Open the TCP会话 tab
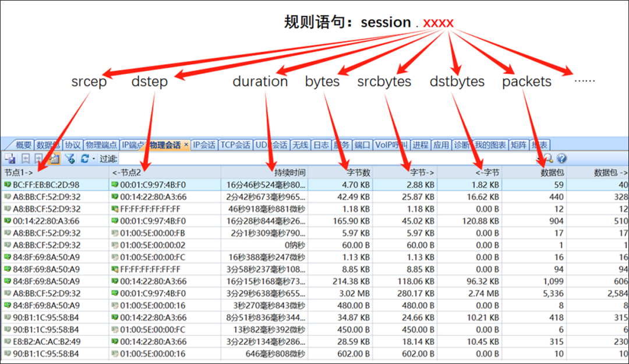This screenshot has height=364, width=629. [235, 145]
